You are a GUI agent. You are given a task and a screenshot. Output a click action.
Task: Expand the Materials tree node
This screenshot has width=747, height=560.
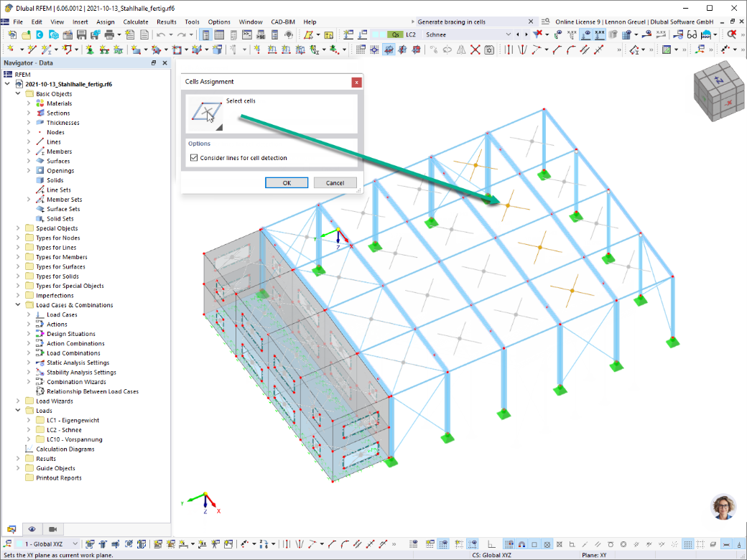pyautogui.click(x=29, y=103)
